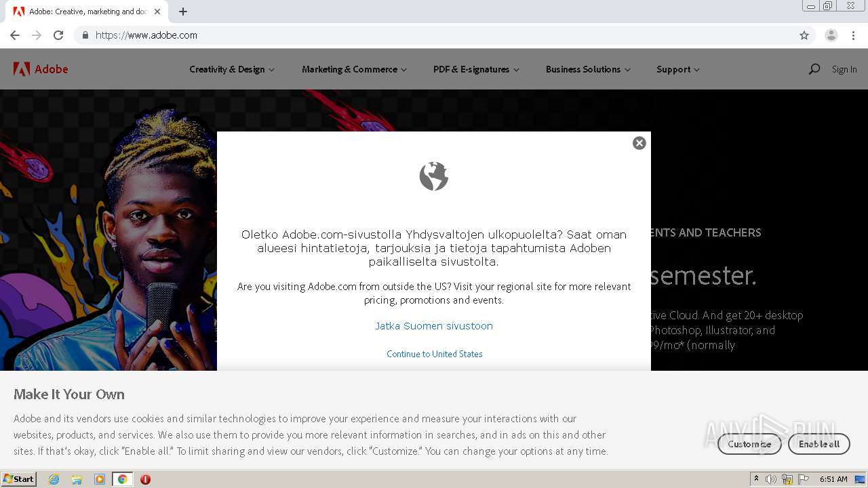The width and height of the screenshot is (868, 488).
Task: Click the Customize cookies button
Action: click(749, 444)
